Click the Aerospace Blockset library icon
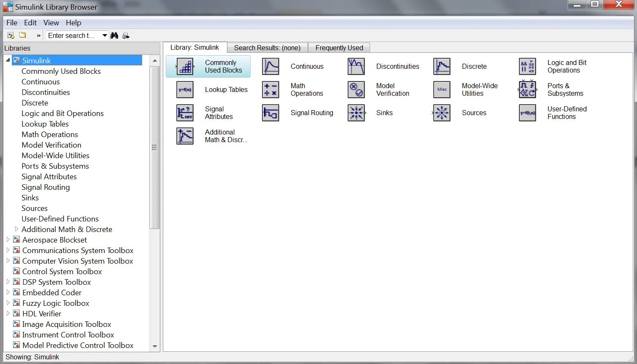This screenshot has width=637, height=364. click(x=16, y=240)
